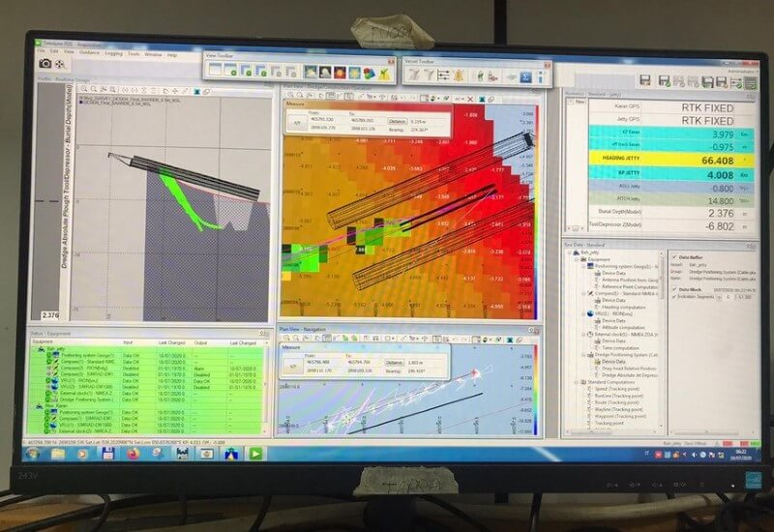Collapse the VRU node in Raw Data tree
Screen dimensions: 774x532
pos(583,313)
